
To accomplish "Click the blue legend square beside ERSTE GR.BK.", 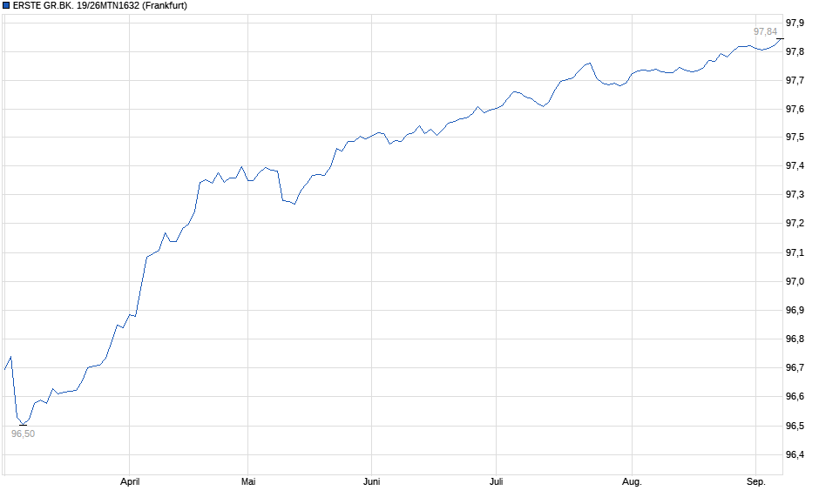I will (6, 6).
